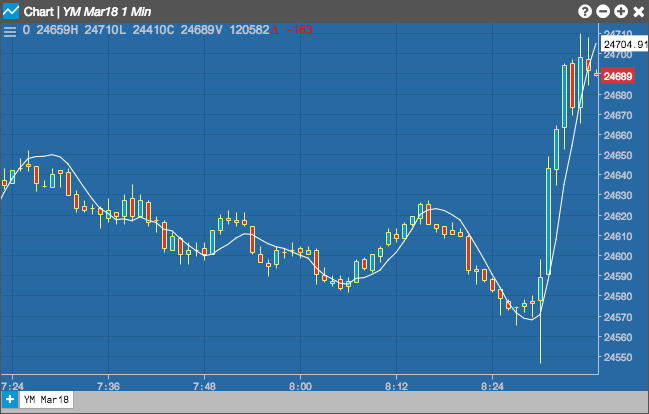This screenshot has width=649, height=414.
Task: Click the 8:24 time axis label
Action: point(492,385)
